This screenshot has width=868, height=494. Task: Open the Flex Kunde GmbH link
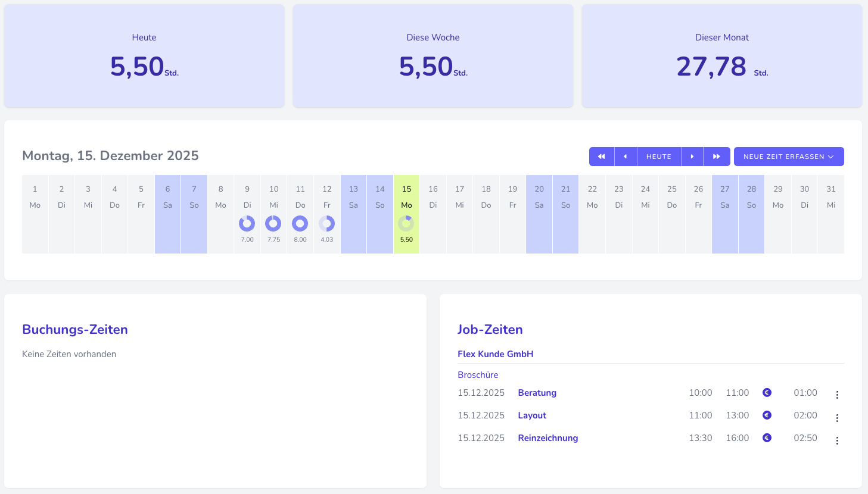(x=495, y=354)
